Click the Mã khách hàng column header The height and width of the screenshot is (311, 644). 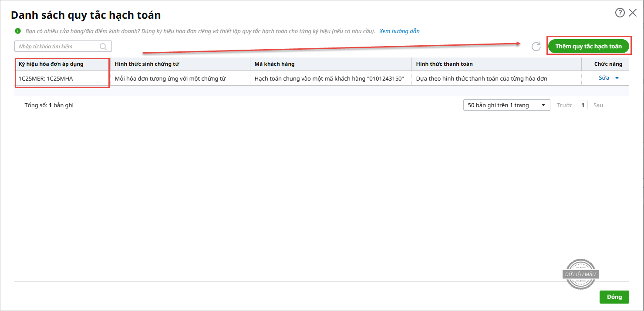pyautogui.click(x=274, y=64)
